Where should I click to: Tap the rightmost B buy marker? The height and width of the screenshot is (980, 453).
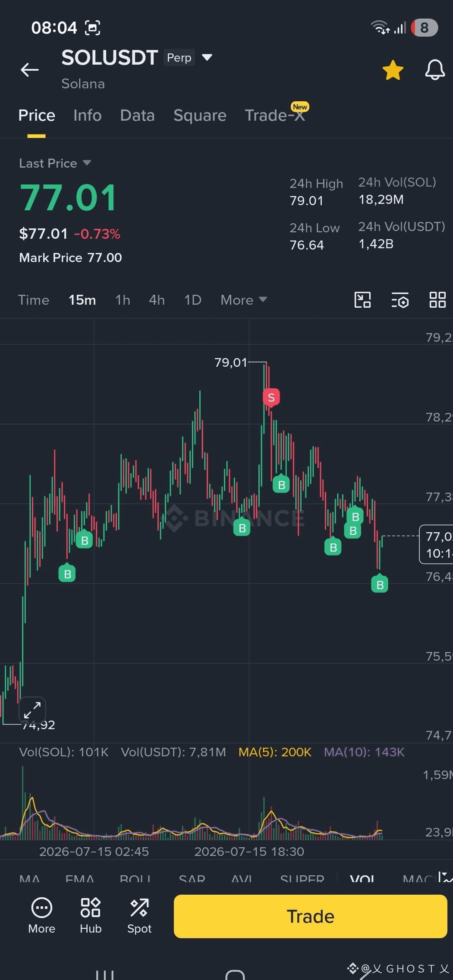(380, 584)
